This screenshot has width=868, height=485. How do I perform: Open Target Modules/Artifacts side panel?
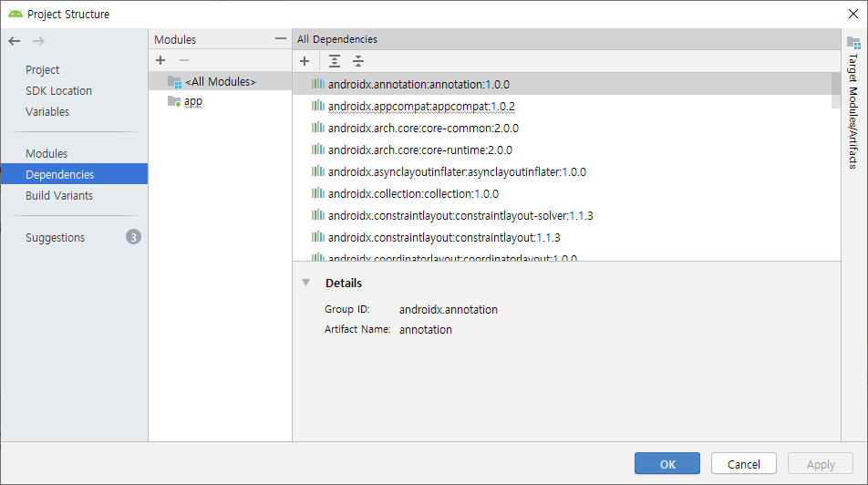853,103
